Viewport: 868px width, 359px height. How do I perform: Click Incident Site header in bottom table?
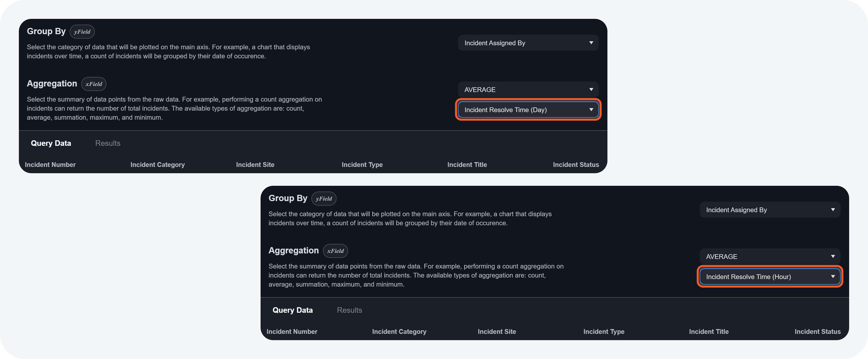(x=497, y=332)
